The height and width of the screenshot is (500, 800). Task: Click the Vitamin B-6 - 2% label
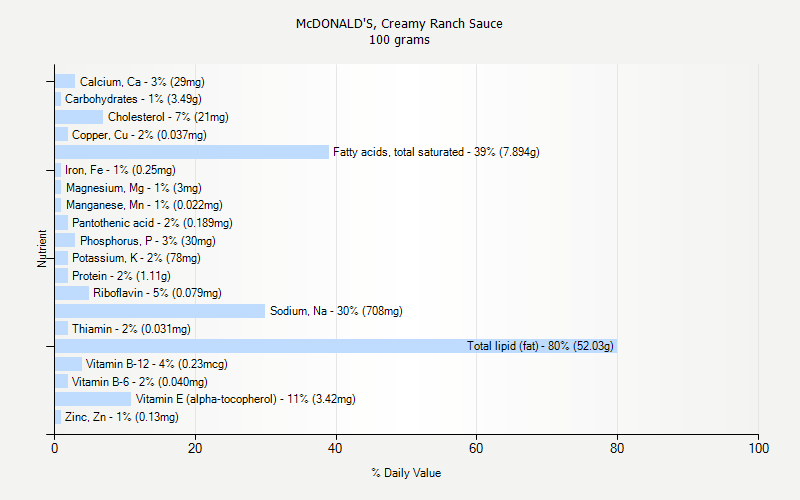point(140,382)
